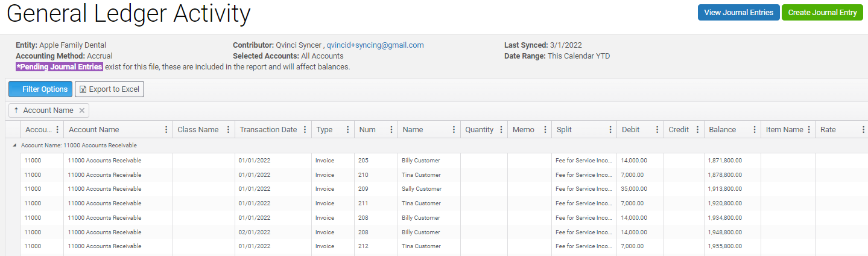Open the Filter Options panel
Viewport: 868px width, 256px height.
40,89
